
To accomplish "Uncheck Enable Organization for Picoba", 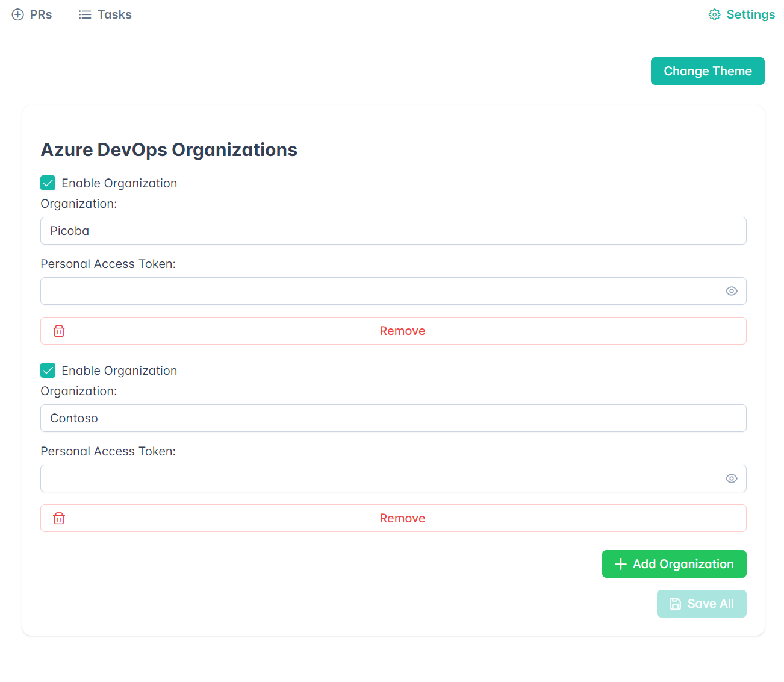I will 48,183.
